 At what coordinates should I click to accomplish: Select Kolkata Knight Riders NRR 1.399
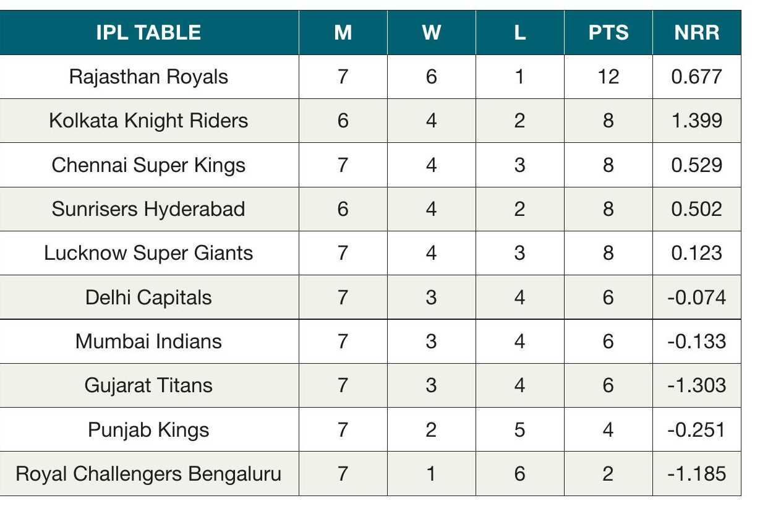(x=696, y=121)
